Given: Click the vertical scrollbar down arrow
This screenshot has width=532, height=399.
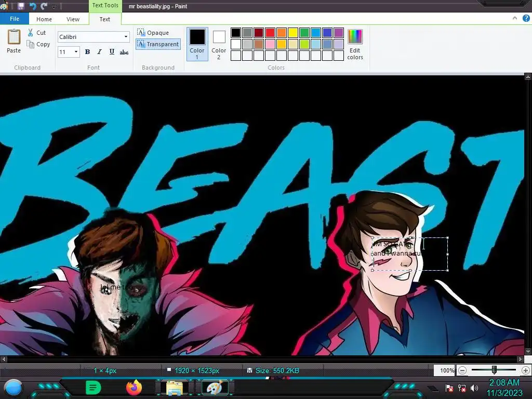Looking at the screenshot, I should tap(528, 351).
